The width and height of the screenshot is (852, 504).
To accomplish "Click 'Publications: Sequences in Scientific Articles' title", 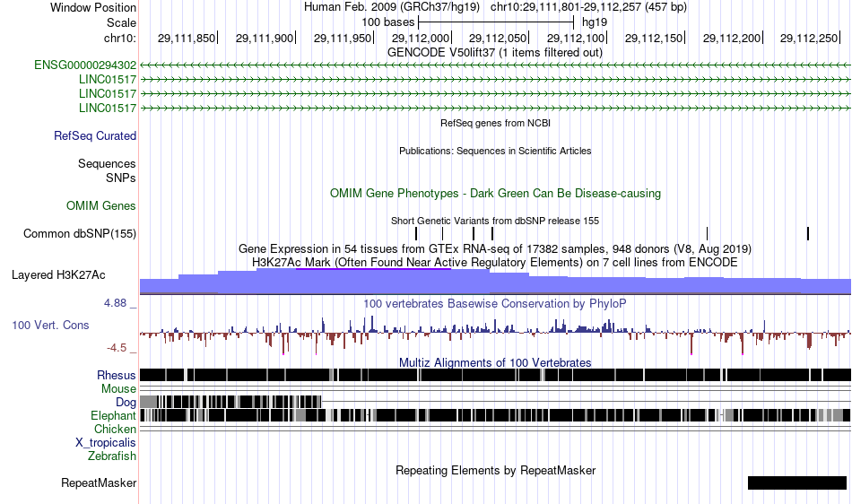I will (495, 151).
